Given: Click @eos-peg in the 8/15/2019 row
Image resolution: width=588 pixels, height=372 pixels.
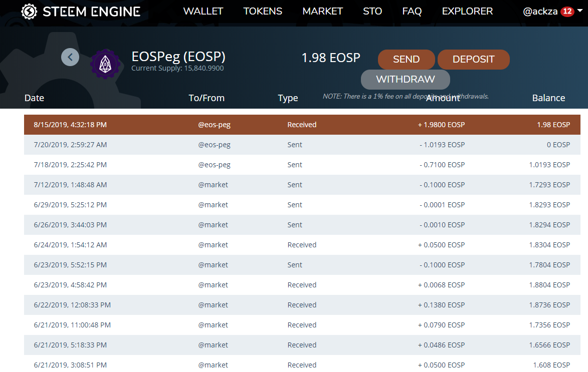Looking at the screenshot, I should coord(214,125).
